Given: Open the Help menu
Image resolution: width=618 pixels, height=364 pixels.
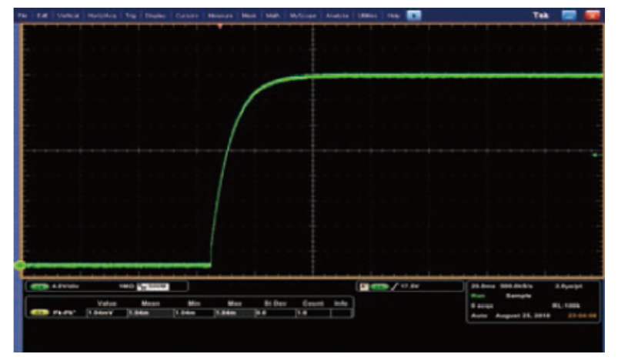Looking at the screenshot, I should tap(393, 15).
